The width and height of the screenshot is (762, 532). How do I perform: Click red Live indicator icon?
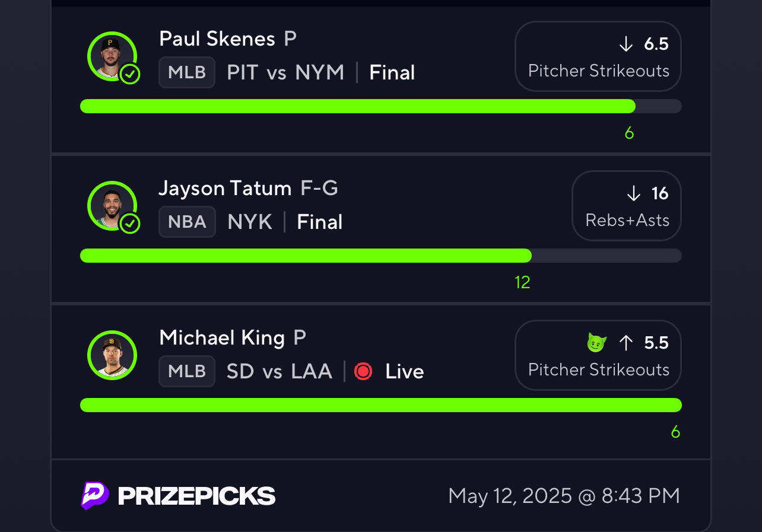click(363, 371)
